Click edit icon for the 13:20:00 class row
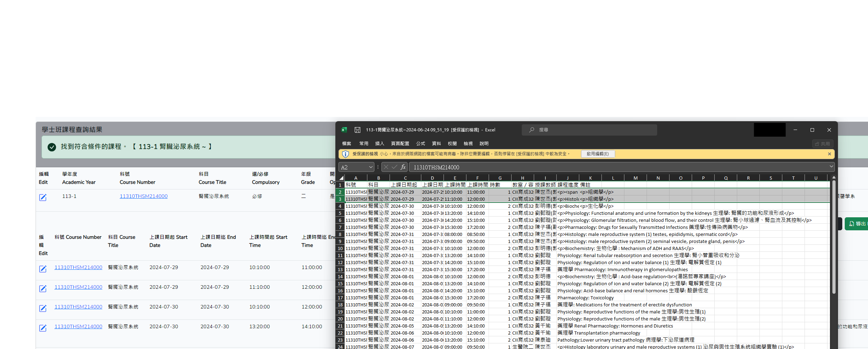Viewport: 868px width, 349px height. pyautogui.click(x=43, y=328)
